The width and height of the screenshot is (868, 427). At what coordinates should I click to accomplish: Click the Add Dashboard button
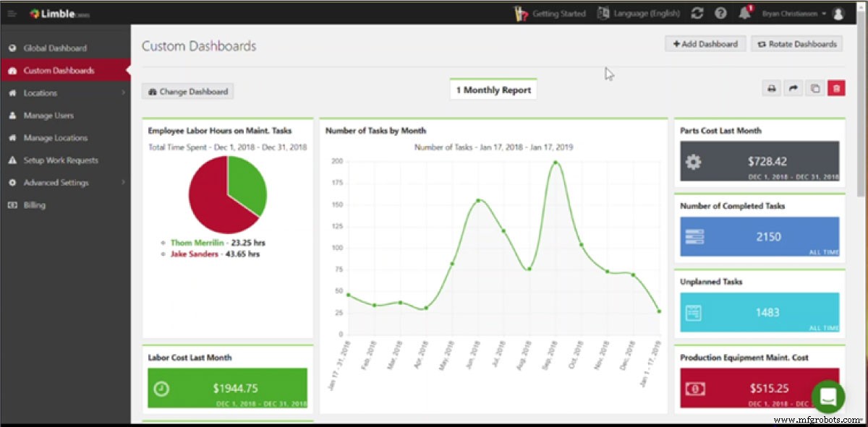pos(705,43)
